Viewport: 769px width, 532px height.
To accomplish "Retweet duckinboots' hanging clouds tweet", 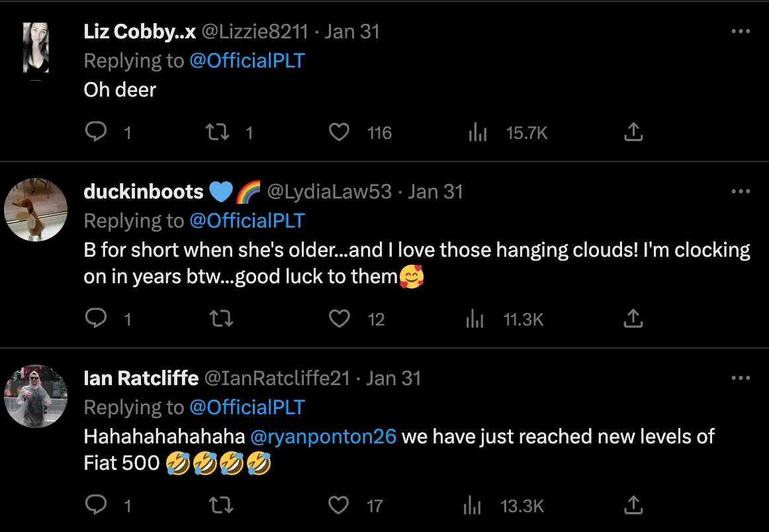I will click(221, 320).
